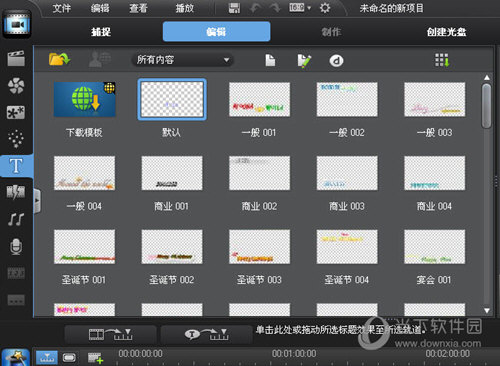The height and width of the screenshot is (366, 500).
Task: Open the 编辑 menu
Action: (x=100, y=8)
